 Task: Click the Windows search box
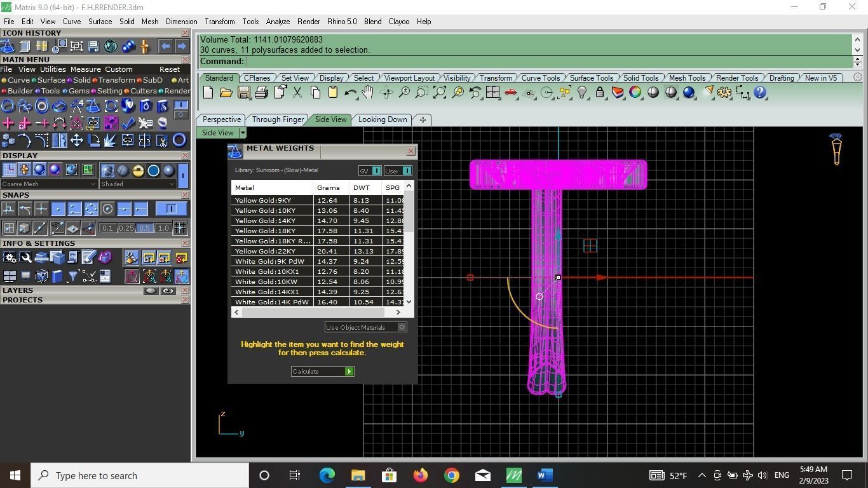(x=140, y=475)
